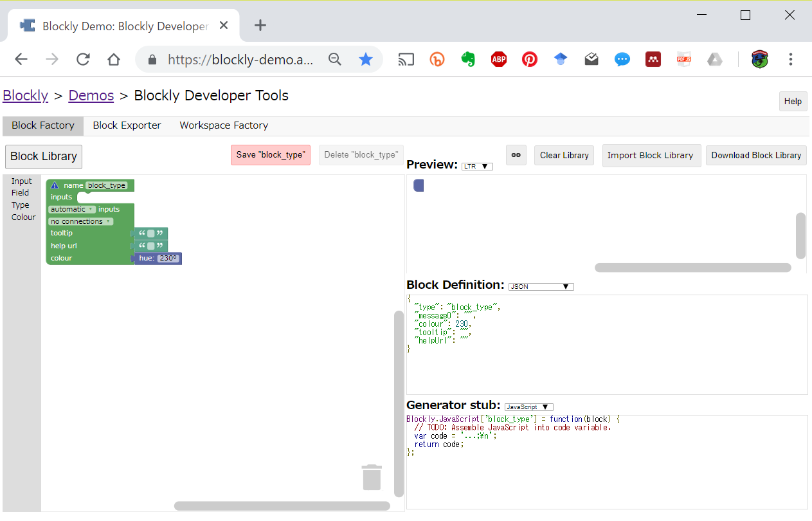812x521 pixels.
Task: Open the automatic inputs dropdown on the block
Action: [71, 209]
